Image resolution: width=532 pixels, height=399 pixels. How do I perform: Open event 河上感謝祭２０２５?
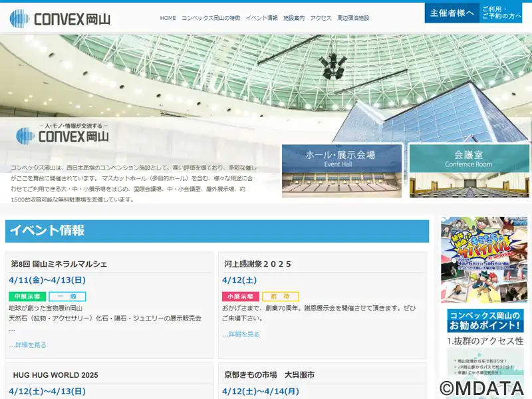257,264
